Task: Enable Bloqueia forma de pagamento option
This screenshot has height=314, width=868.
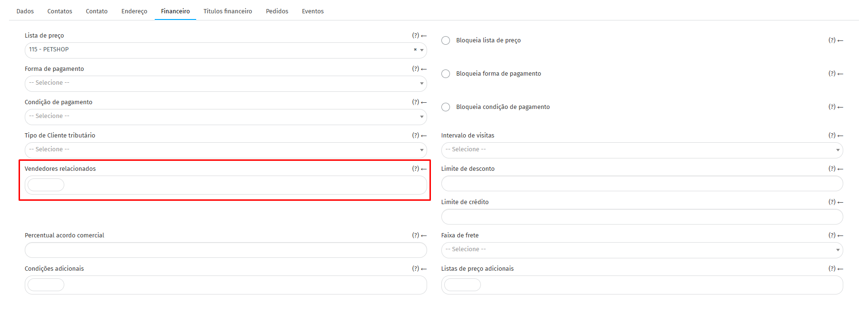Action: (446, 74)
